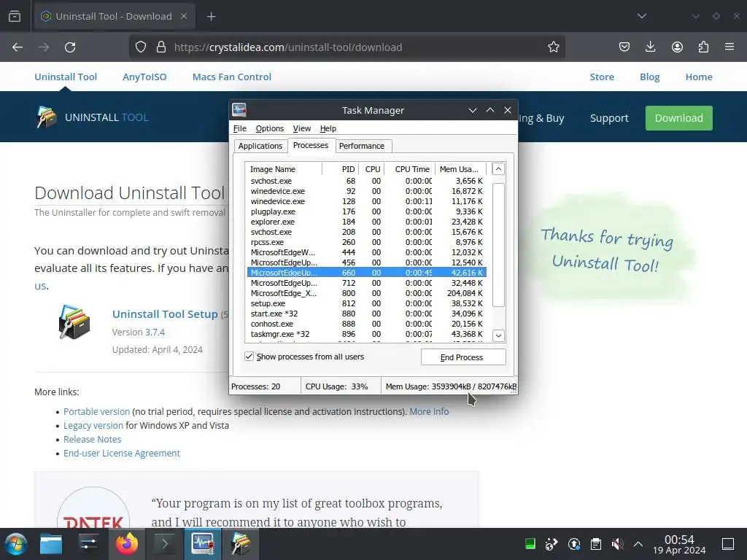
Task: Open the clipboard tray icon
Action: 595,544
